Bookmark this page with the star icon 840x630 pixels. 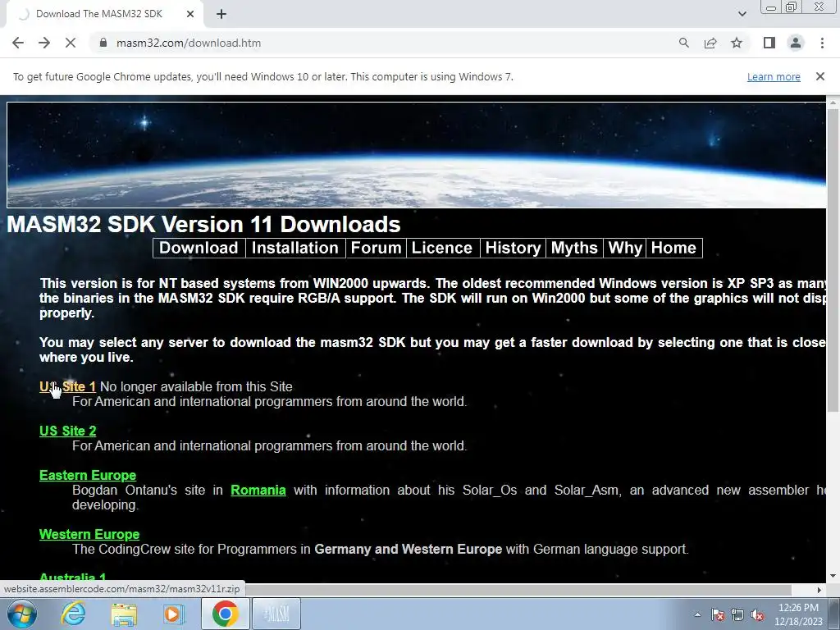(737, 43)
